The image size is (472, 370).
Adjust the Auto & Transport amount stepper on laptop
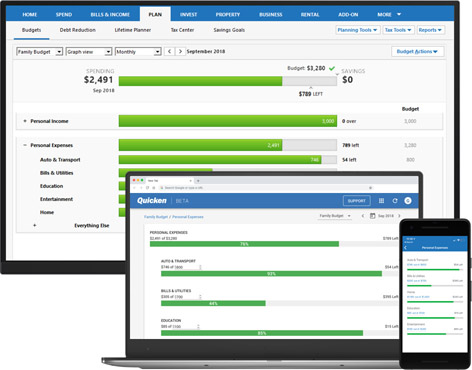click(x=200, y=267)
